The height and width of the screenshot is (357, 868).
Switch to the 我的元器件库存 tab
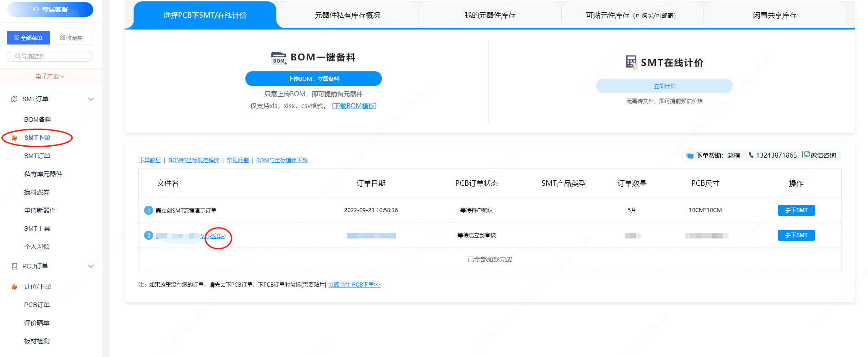pyautogui.click(x=489, y=15)
